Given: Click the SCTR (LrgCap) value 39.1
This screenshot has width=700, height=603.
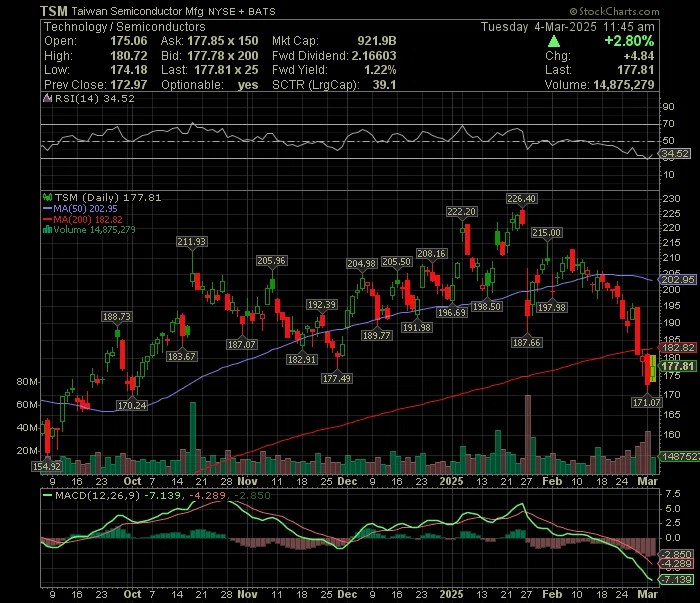Looking at the screenshot, I should coord(384,85).
